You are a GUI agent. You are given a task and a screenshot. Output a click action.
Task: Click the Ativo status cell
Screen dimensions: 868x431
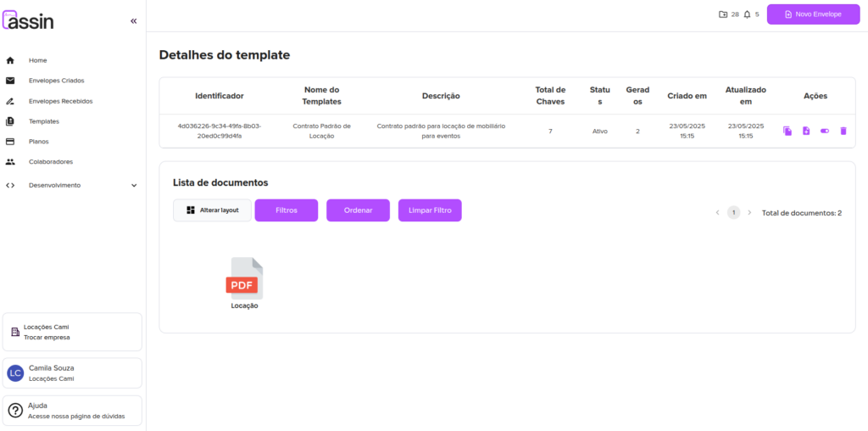coord(600,132)
